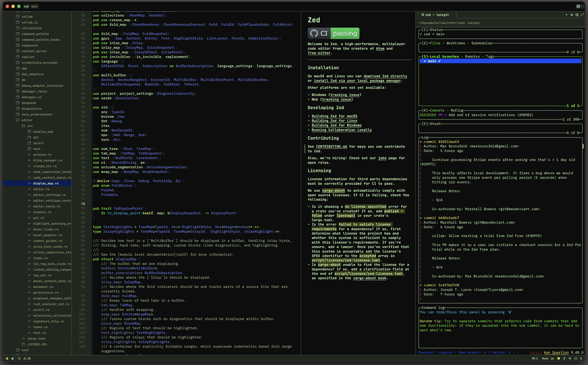This screenshot has height=365, width=588.
Task: Open the git panel branch icon
Action: [x=564, y=359]
